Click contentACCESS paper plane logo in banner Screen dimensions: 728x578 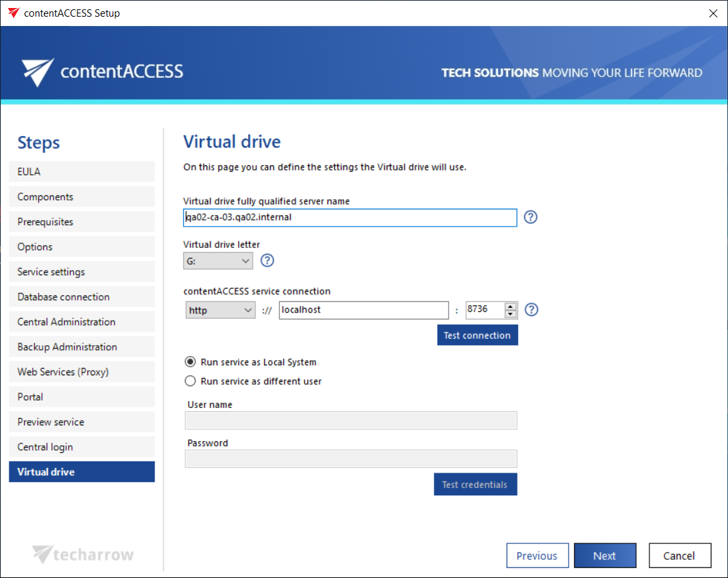pyautogui.click(x=37, y=72)
